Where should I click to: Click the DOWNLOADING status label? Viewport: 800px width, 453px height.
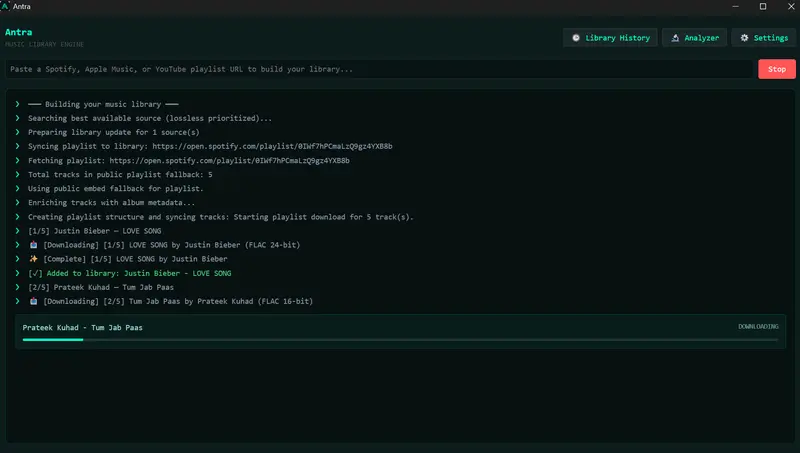point(757,326)
